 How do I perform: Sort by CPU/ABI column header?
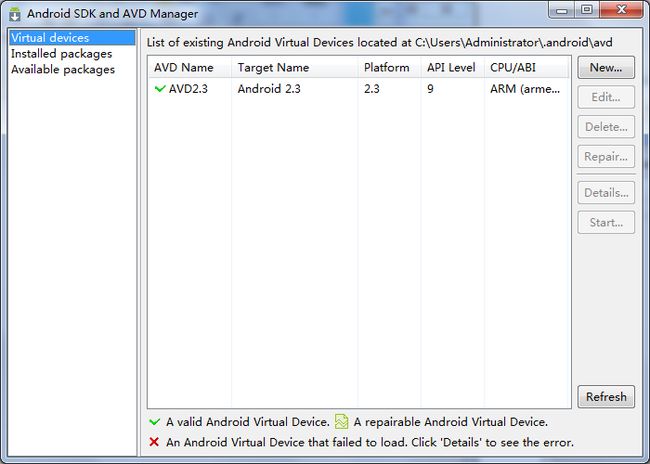pyautogui.click(x=526, y=68)
